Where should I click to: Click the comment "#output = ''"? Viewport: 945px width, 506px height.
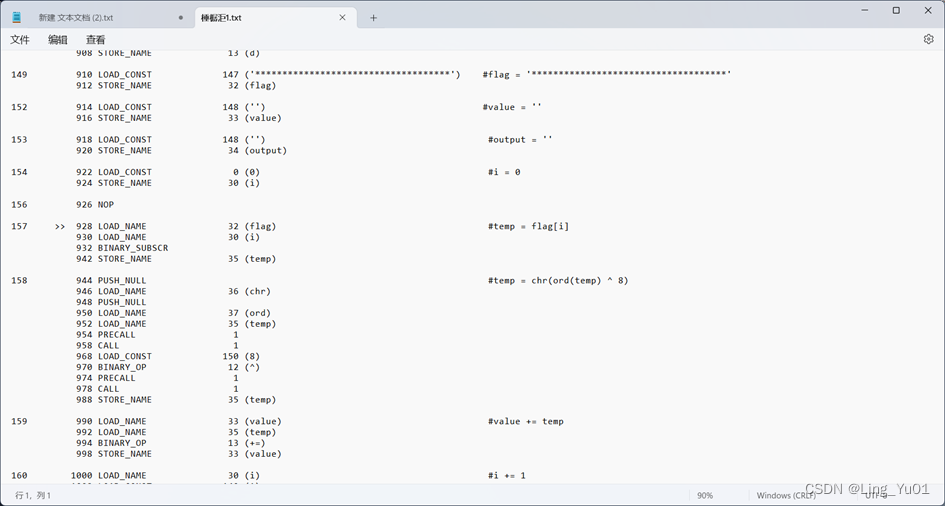tap(520, 140)
